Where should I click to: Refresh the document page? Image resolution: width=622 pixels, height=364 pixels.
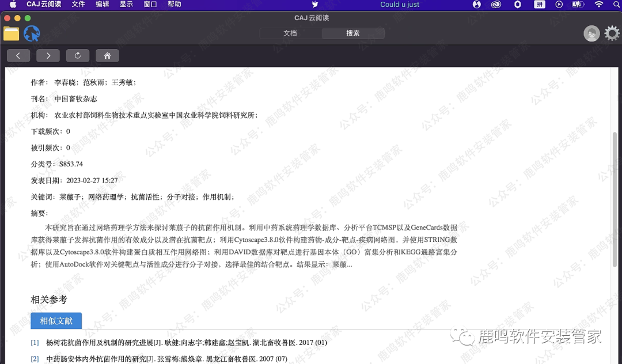[x=78, y=55]
